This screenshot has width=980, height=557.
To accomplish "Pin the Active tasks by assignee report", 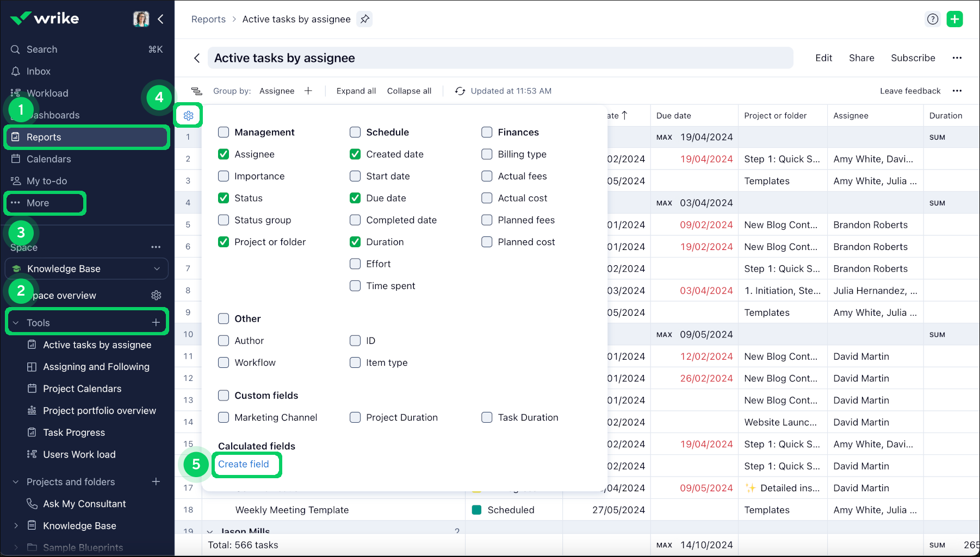I will coord(365,19).
